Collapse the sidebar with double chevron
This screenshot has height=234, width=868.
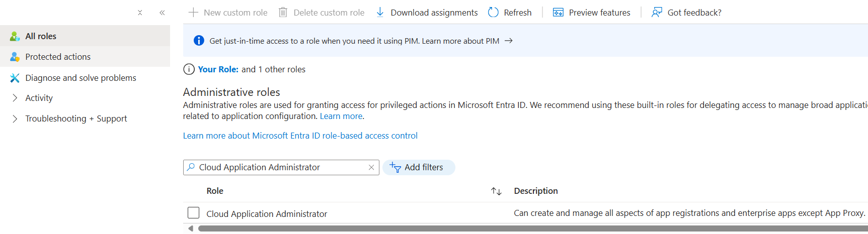click(162, 13)
